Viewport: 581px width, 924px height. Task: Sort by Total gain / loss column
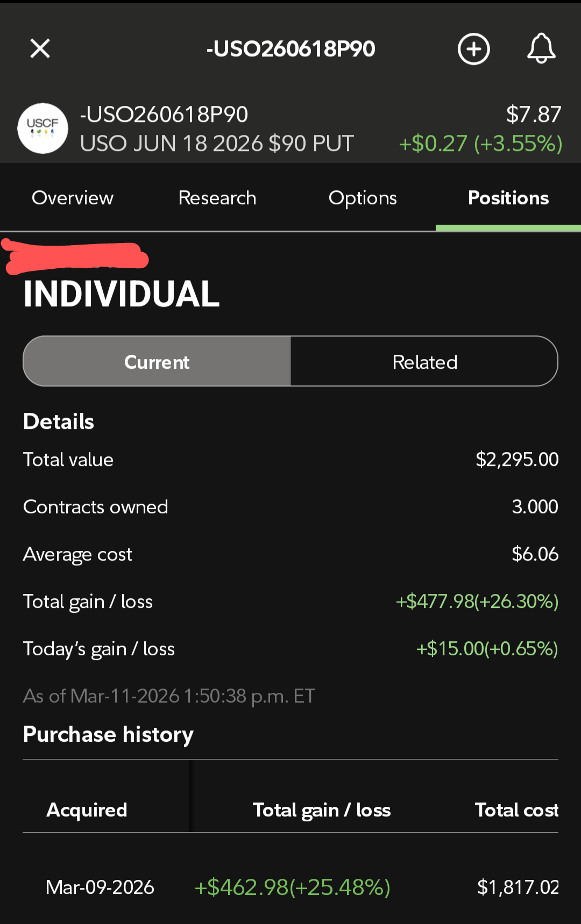322,810
